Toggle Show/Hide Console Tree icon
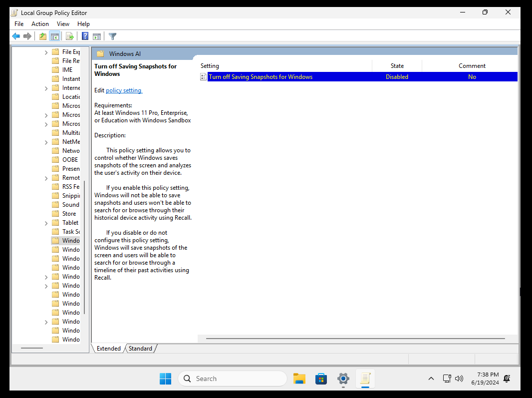 pos(54,36)
